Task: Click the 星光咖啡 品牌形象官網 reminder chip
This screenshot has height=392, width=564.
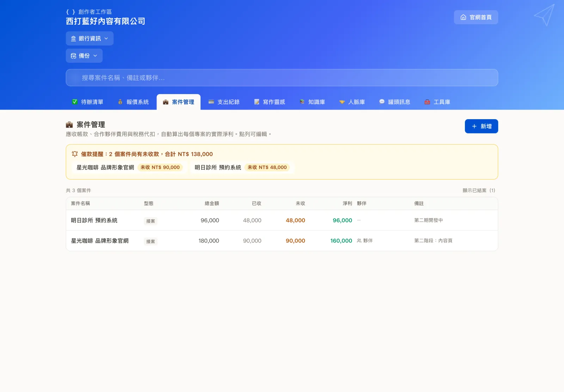Action: pyautogui.click(x=129, y=167)
